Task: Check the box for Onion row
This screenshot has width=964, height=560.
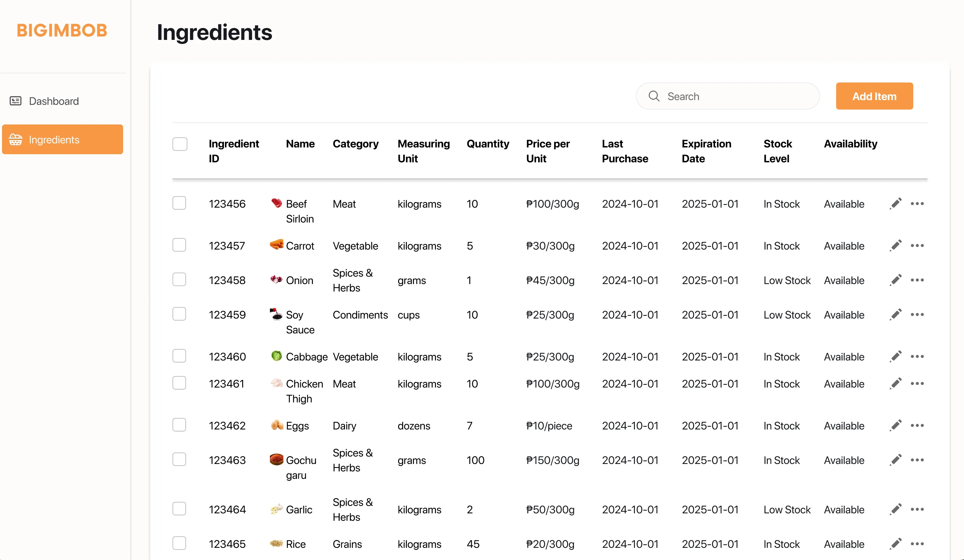Action: 179,280
